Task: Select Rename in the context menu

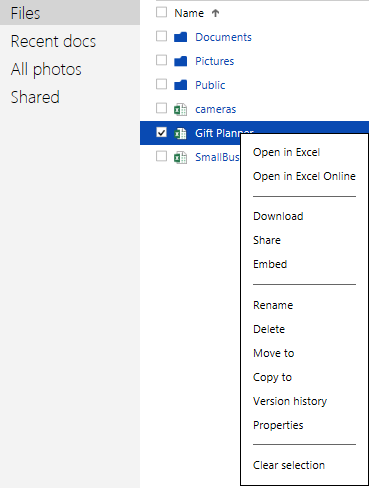Action: [x=273, y=305]
